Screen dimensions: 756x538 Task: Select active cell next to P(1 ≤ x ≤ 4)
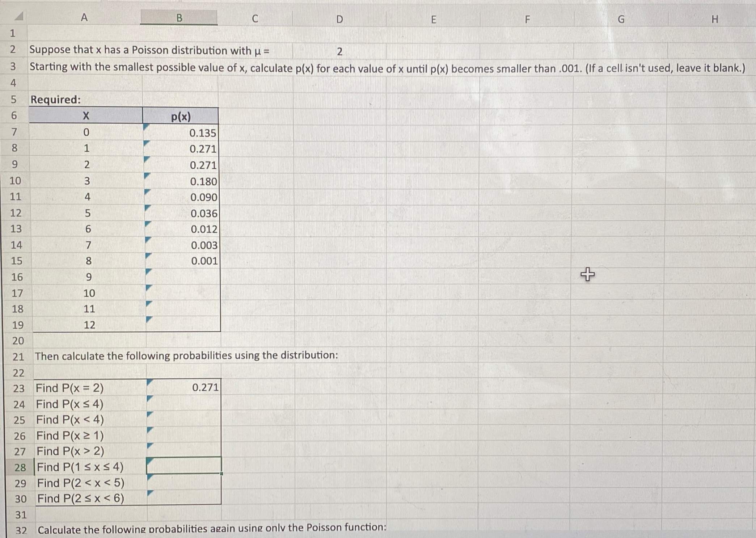(184, 466)
